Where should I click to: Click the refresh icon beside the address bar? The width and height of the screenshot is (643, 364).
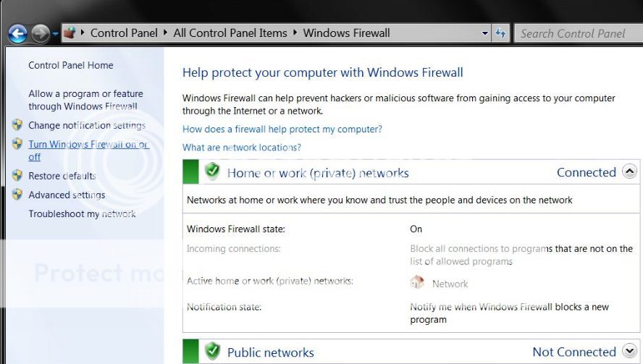pos(500,33)
